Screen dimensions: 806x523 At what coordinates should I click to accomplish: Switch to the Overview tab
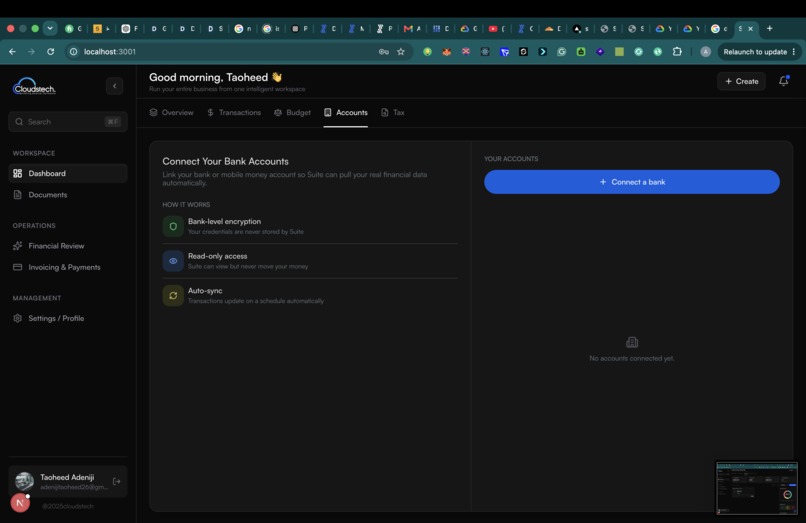click(x=171, y=113)
